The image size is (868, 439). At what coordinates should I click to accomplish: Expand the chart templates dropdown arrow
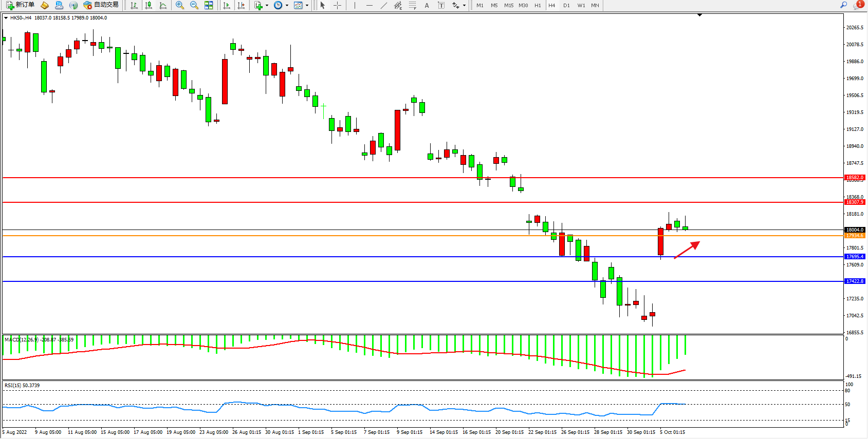pyautogui.click(x=307, y=5)
